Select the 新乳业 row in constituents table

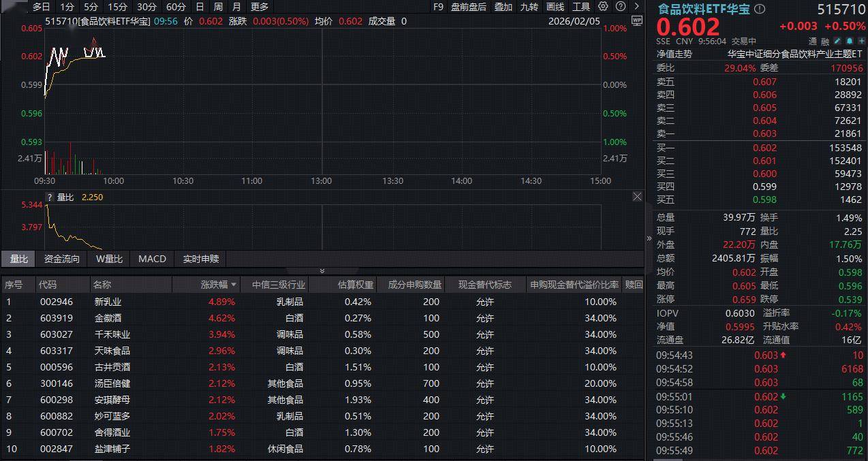tap(108, 302)
